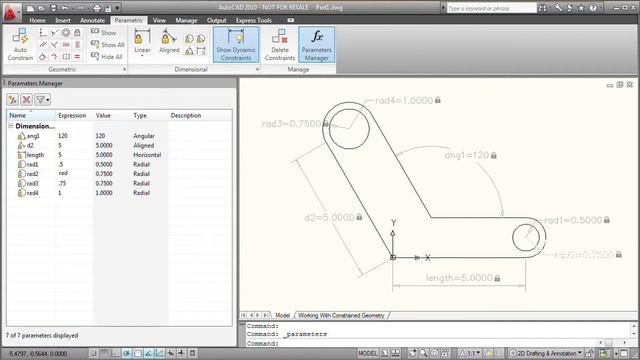This screenshot has width=640, height=360.
Task: Toggle Show Dynamic Constraints
Action: tap(236, 44)
